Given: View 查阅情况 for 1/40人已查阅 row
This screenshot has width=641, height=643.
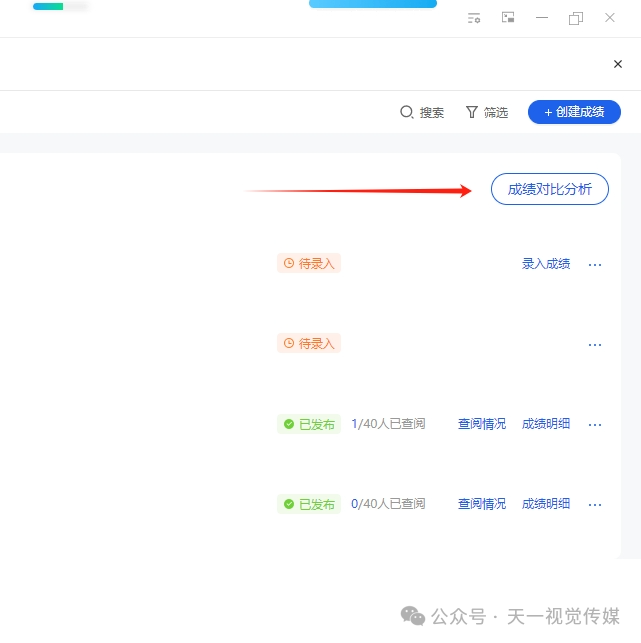Looking at the screenshot, I should 482,424.
